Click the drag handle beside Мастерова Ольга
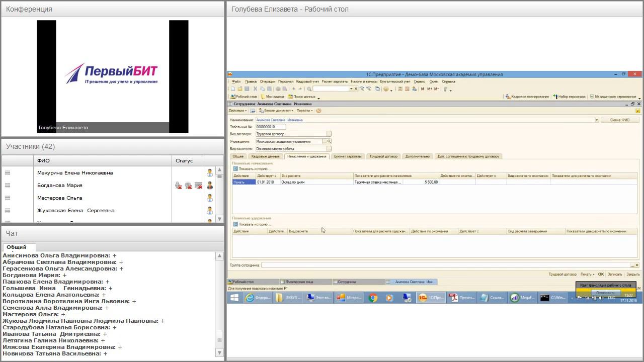 [x=8, y=198]
